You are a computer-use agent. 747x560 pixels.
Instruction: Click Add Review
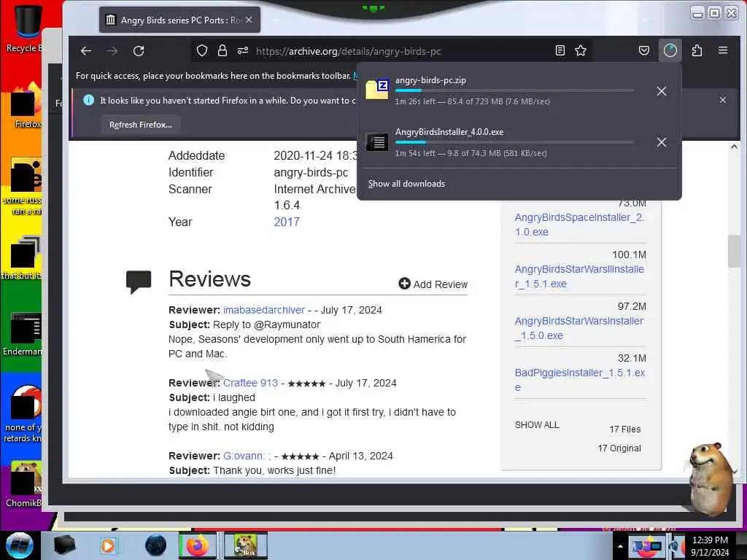433,284
